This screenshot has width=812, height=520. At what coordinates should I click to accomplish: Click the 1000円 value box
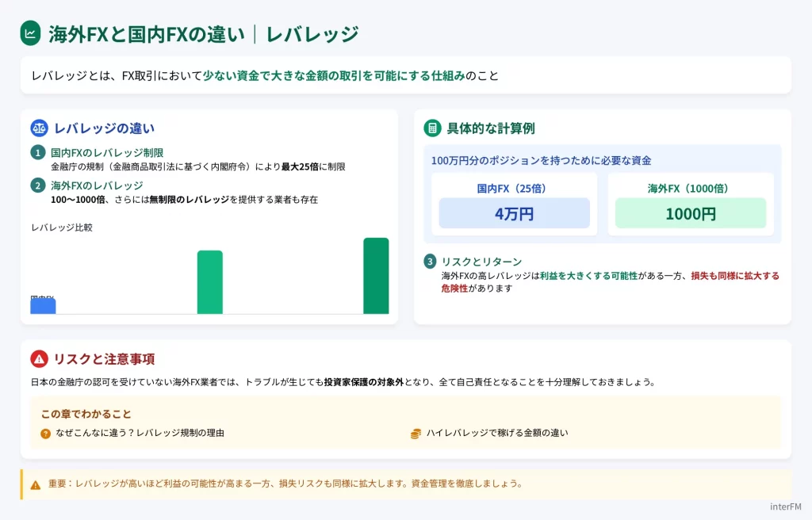pos(690,213)
